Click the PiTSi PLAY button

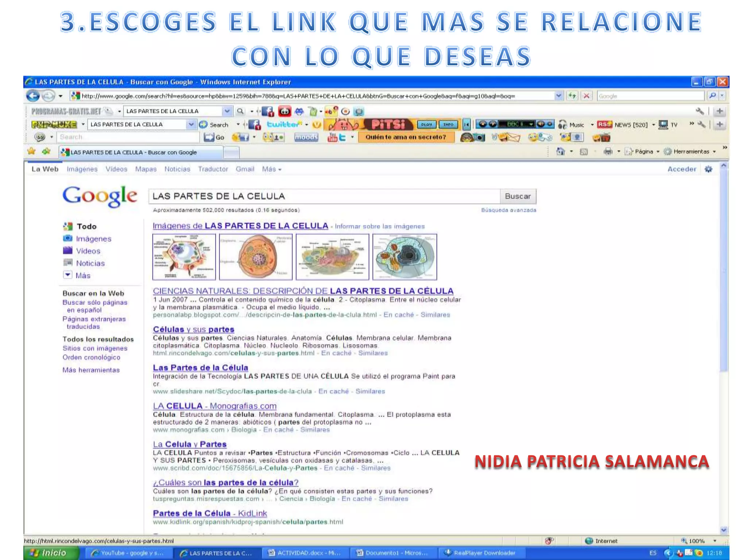tap(426, 125)
